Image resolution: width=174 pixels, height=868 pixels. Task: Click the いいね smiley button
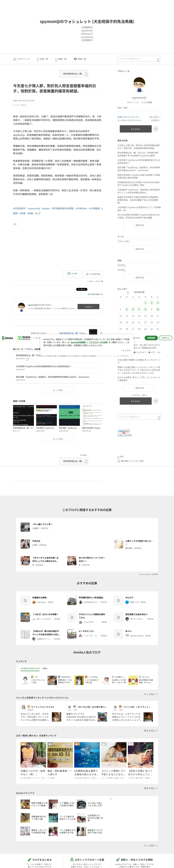[x=72, y=274]
